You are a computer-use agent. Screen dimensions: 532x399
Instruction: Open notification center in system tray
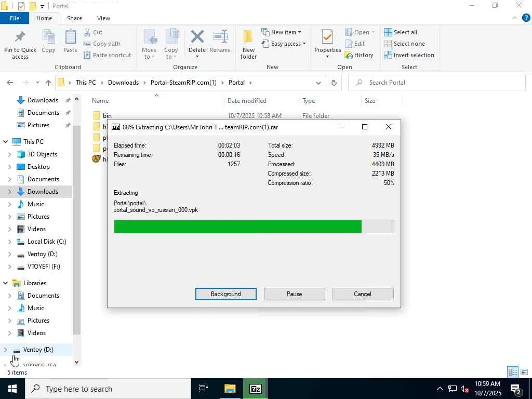point(516,389)
